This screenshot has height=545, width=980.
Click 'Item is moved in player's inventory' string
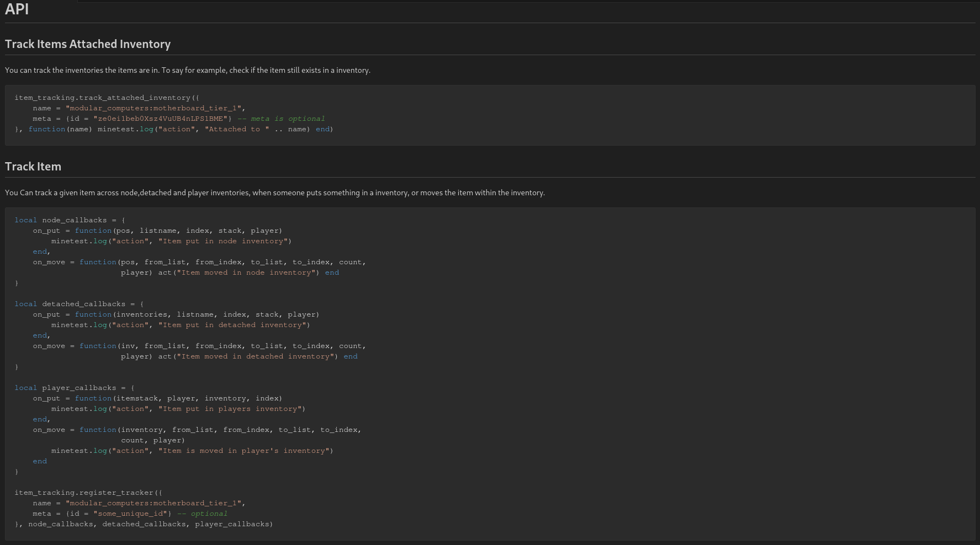(x=244, y=451)
